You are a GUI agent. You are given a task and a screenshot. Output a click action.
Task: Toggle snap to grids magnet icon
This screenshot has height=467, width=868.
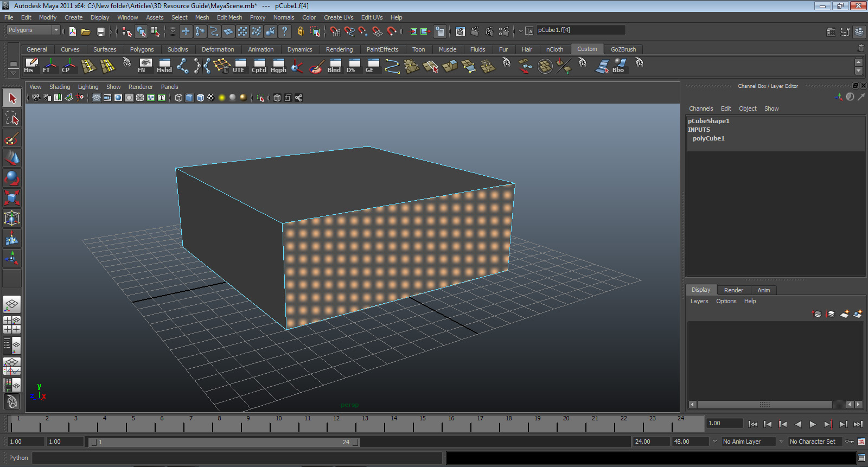335,32
